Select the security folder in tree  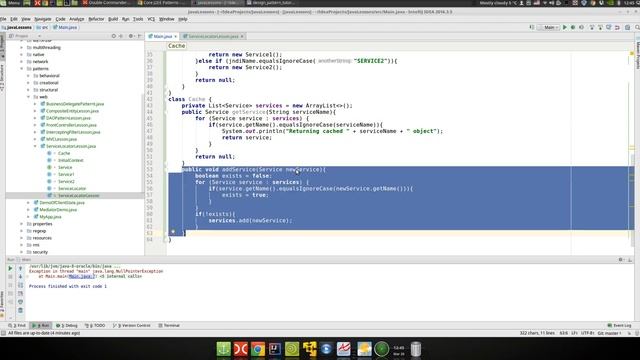click(40, 252)
